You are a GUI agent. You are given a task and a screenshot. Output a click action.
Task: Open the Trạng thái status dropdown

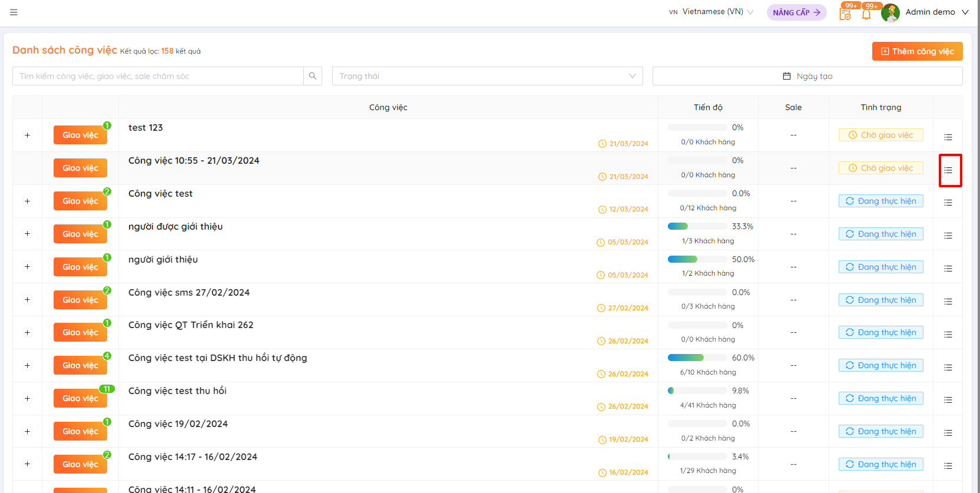[487, 76]
